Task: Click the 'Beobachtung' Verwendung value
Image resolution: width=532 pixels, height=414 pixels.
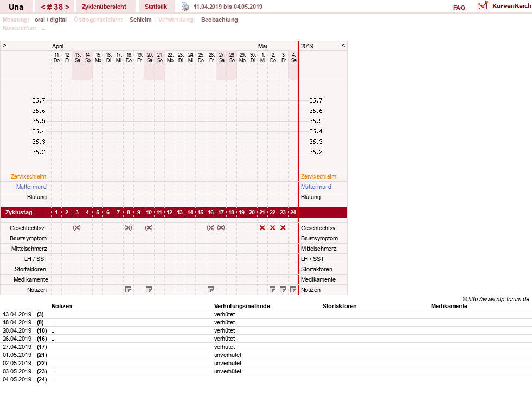Action: (219, 20)
